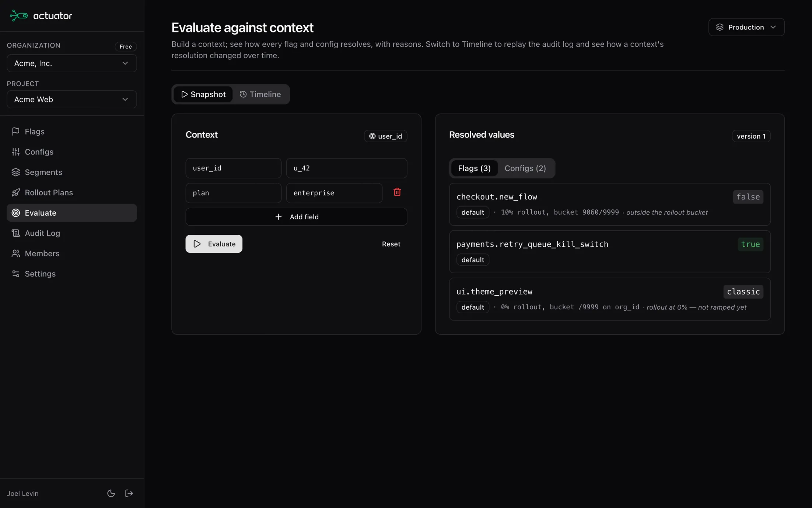Navigate to Rollout Plans

[72, 192]
